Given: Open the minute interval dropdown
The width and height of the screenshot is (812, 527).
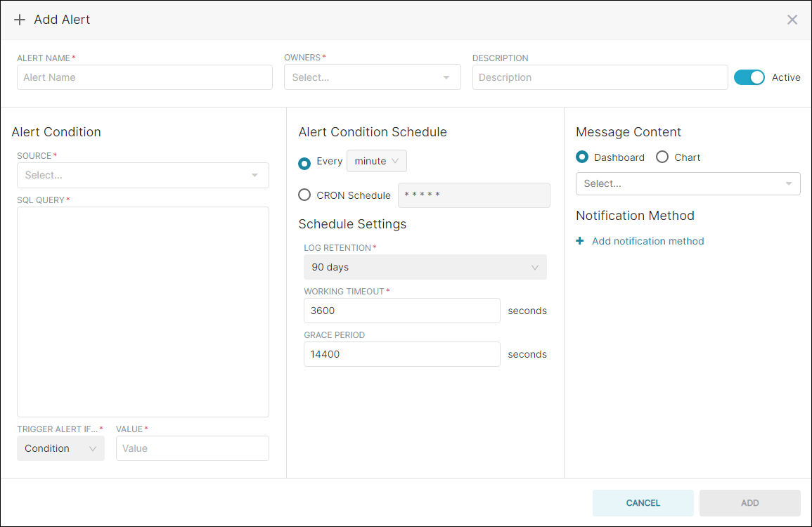Looking at the screenshot, I should click(376, 161).
